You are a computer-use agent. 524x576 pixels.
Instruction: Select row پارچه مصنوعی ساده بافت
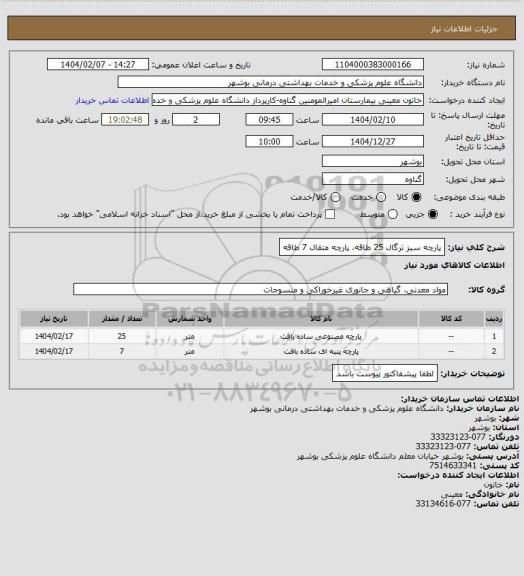click(x=262, y=336)
